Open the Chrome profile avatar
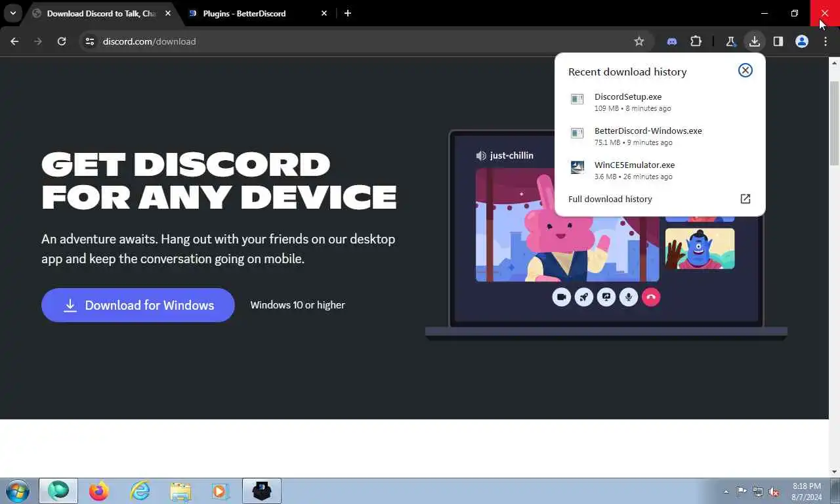Image resolution: width=840 pixels, height=504 pixels. click(x=802, y=41)
